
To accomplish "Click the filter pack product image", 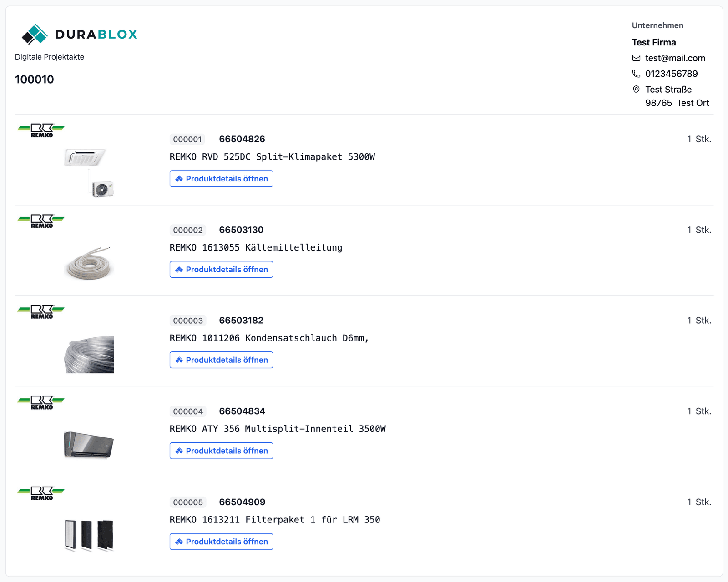I will (89, 535).
